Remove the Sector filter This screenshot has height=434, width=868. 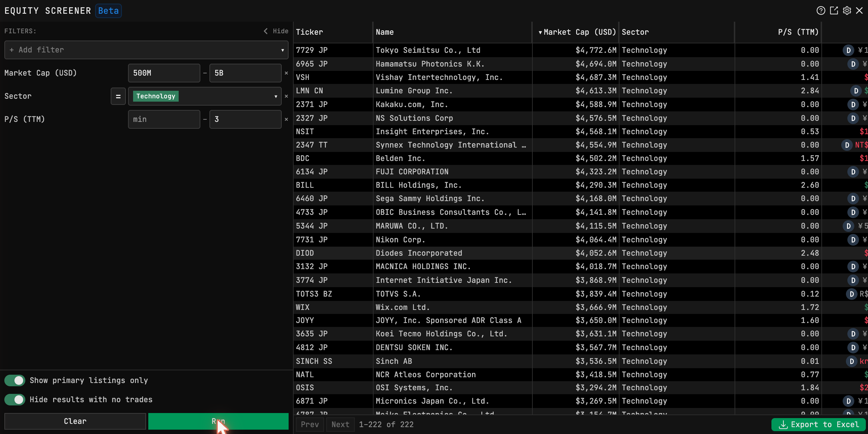pos(286,96)
